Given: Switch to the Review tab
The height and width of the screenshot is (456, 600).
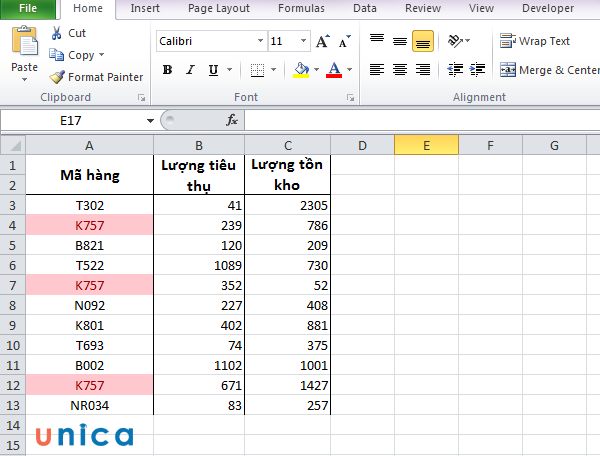Looking at the screenshot, I should [423, 8].
